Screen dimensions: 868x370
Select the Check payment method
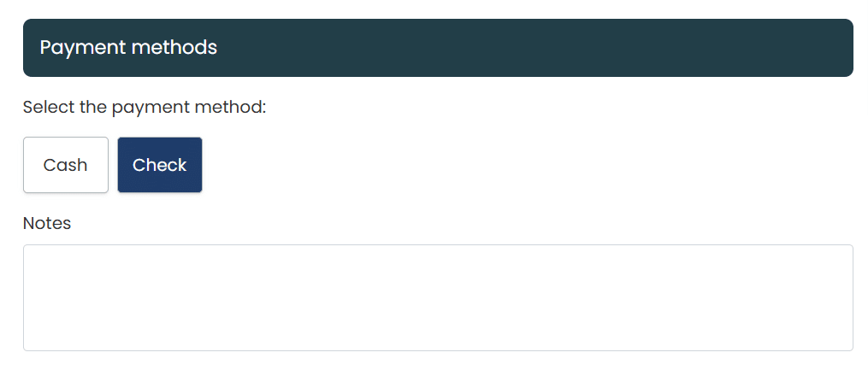click(x=160, y=165)
